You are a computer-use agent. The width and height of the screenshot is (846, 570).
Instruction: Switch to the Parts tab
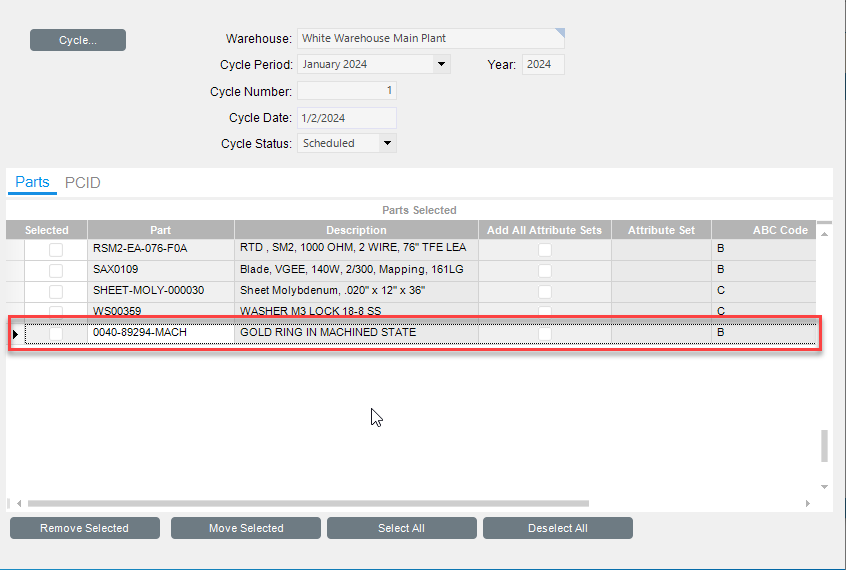click(32, 182)
